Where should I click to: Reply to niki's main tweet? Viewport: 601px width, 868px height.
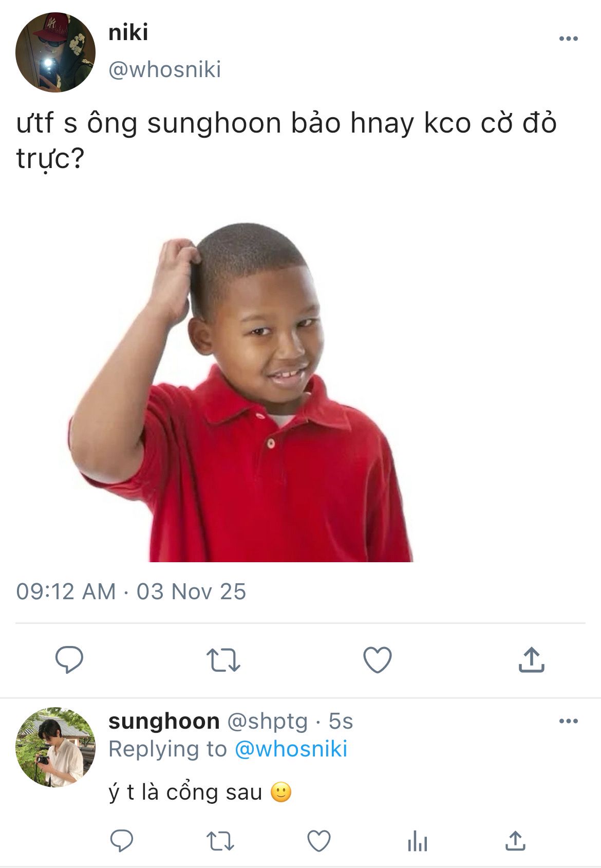(x=69, y=659)
